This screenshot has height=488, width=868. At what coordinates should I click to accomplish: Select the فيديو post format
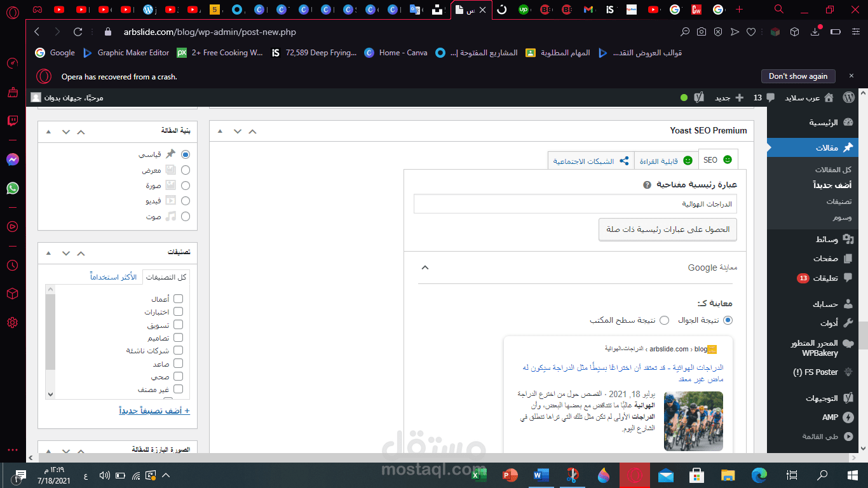[186, 201]
